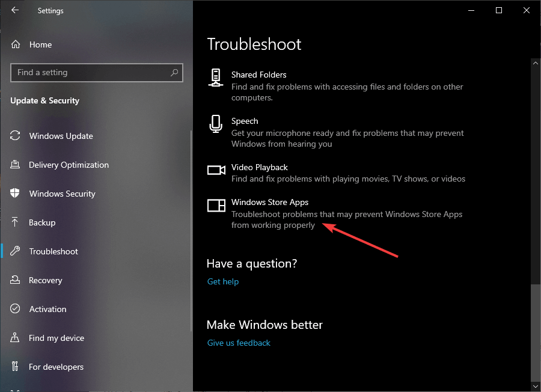Open For developers settings

coord(56,367)
